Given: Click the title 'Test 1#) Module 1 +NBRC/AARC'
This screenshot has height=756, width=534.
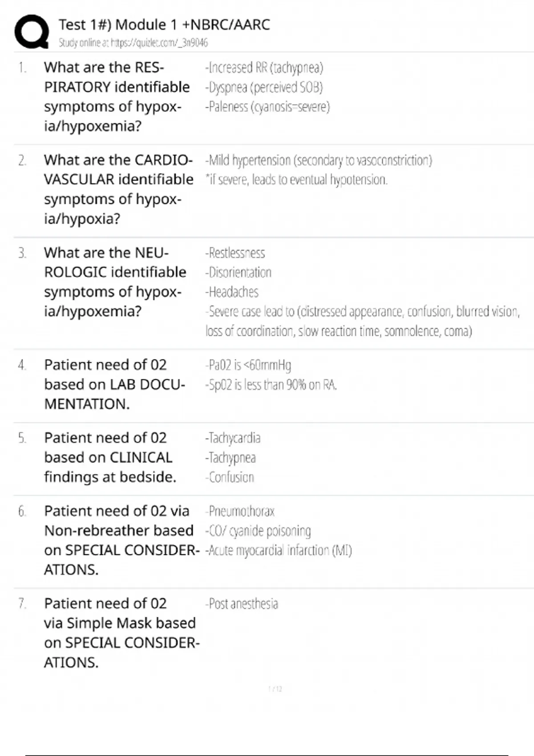Looking at the screenshot, I should (x=164, y=24).
